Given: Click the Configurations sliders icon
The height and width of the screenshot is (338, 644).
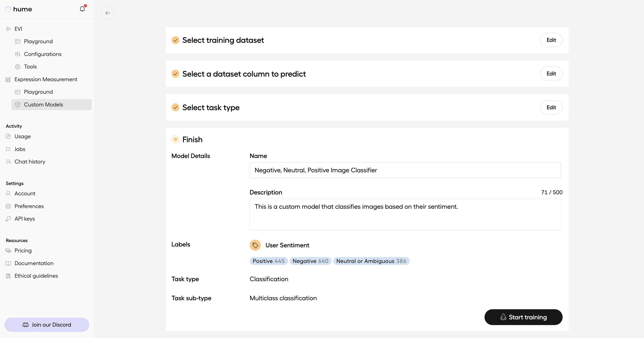Looking at the screenshot, I should (x=18, y=54).
